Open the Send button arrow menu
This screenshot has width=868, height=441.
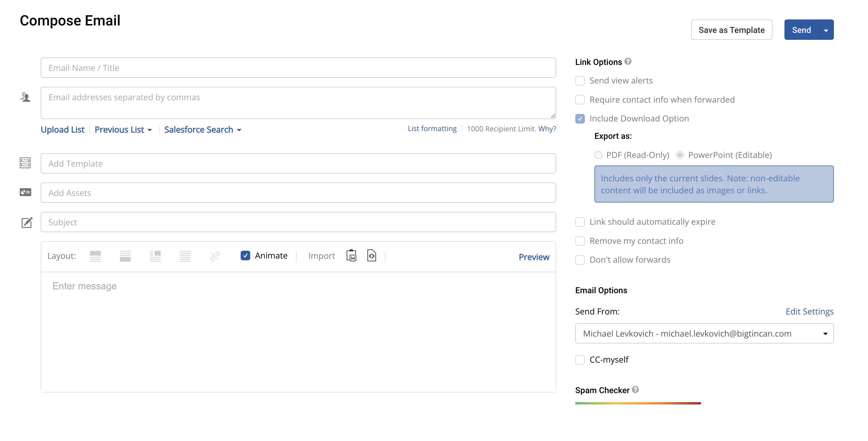tap(826, 30)
